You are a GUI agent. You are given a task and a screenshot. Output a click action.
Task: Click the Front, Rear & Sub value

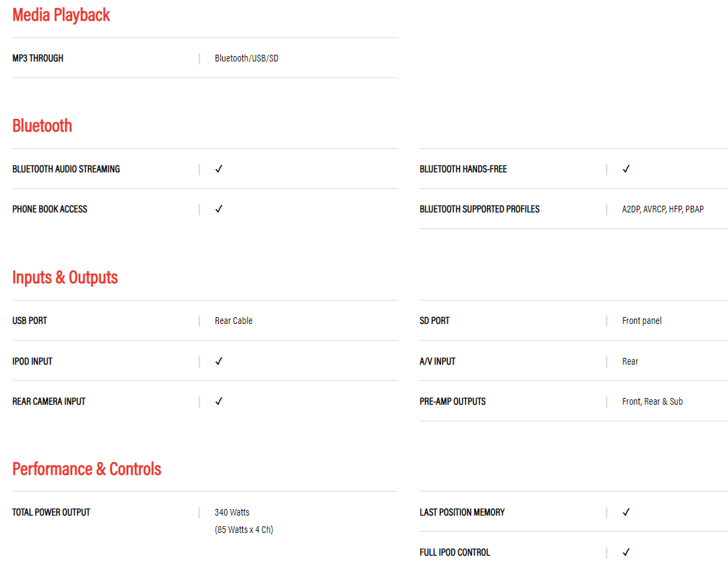point(652,401)
